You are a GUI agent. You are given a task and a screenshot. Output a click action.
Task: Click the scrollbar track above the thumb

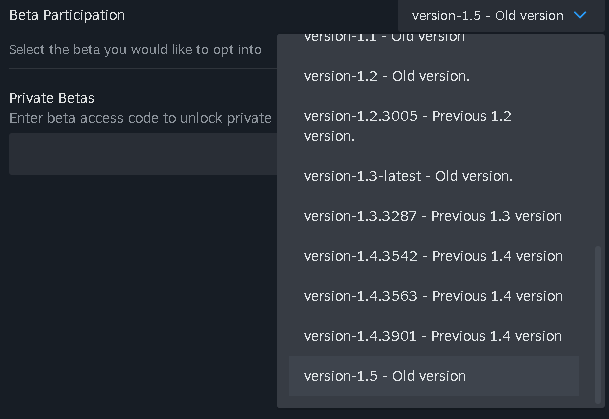pyautogui.click(x=598, y=140)
